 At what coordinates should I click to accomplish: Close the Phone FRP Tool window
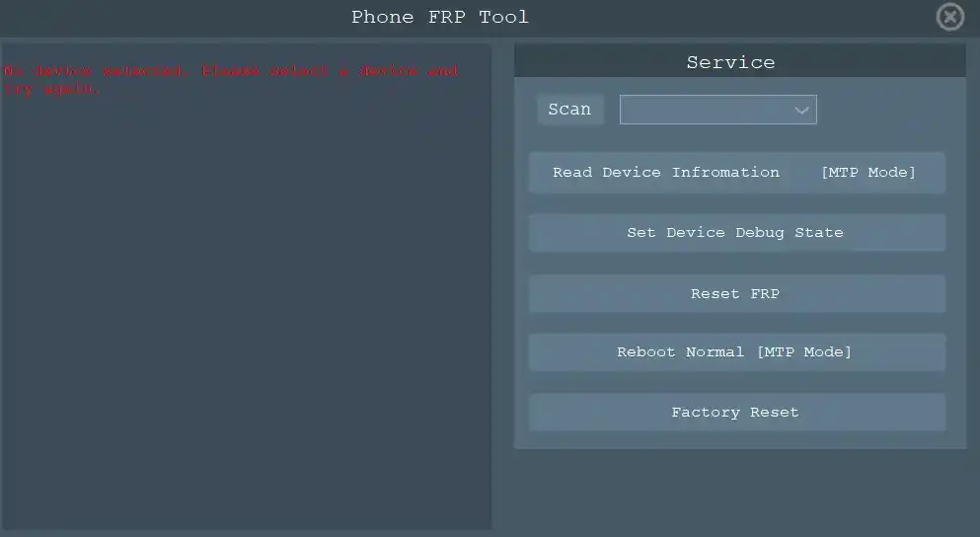tap(949, 17)
